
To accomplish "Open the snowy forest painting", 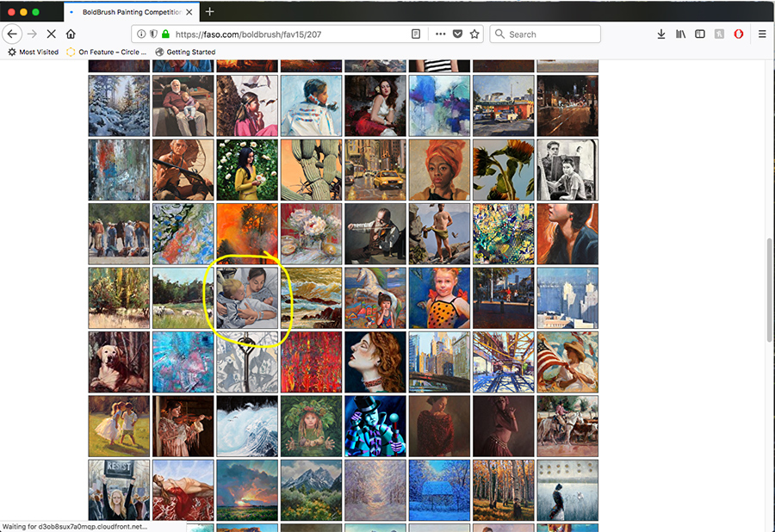I will [x=119, y=106].
